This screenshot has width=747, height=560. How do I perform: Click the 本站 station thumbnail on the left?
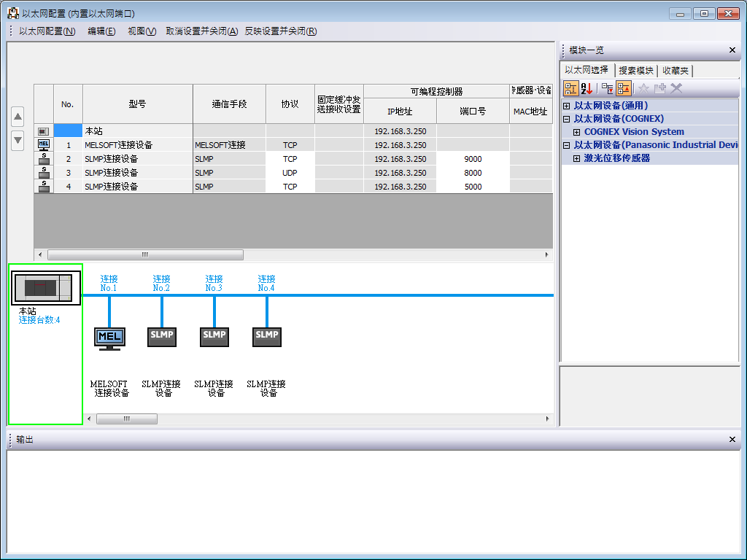[x=45, y=287]
